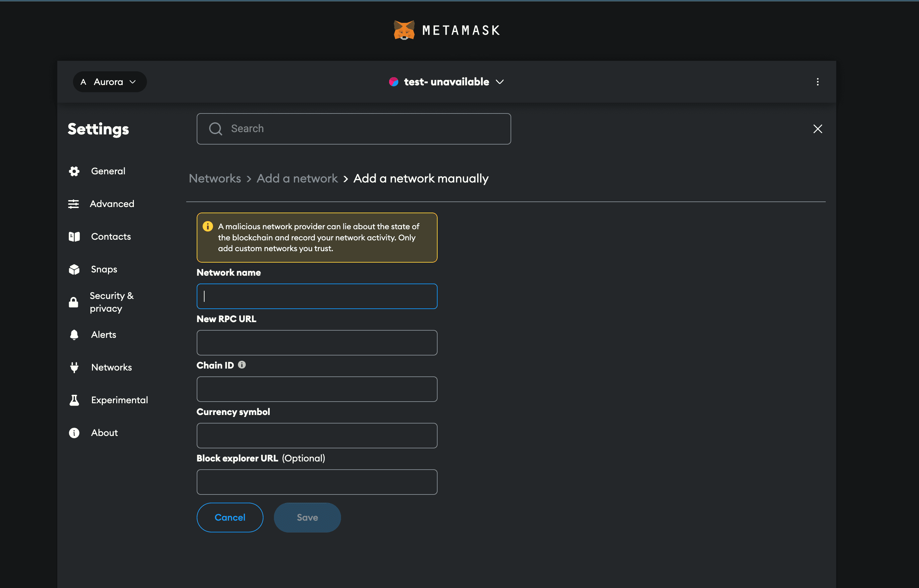The image size is (919, 588).
Task: Click the Chain ID info tooltip icon
Action: pos(242,365)
